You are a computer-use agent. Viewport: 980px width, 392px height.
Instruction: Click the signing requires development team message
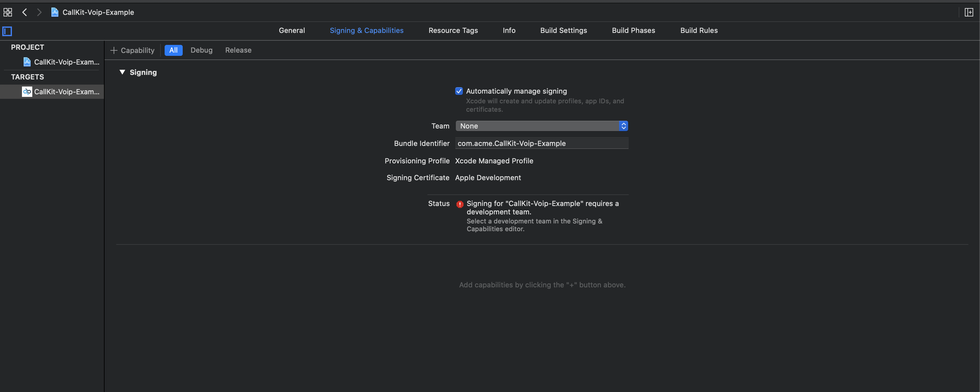[x=543, y=207]
